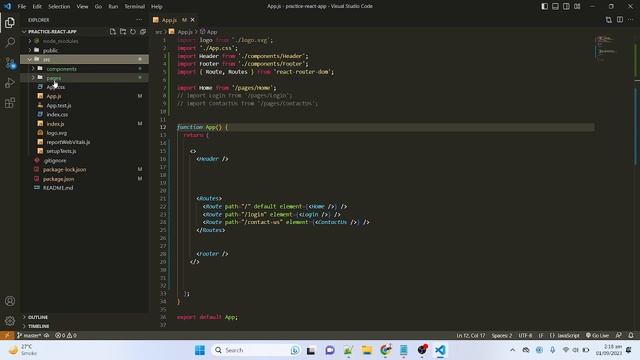640x360 pixels.
Task: Change file encoding UTF-8
Action: pos(525,335)
